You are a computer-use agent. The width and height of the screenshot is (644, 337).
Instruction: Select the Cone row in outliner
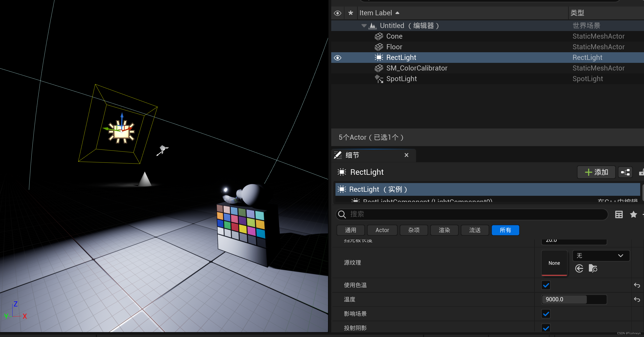pyautogui.click(x=487, y=36)
